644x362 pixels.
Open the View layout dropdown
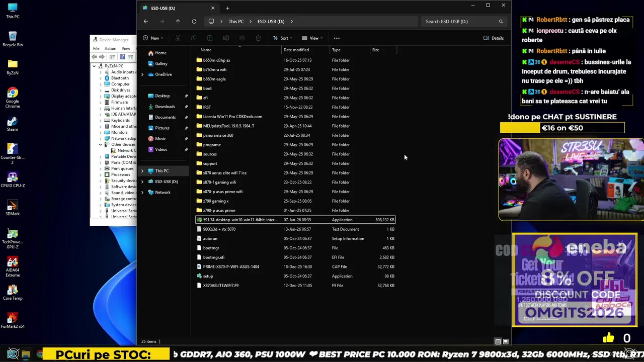312,38
